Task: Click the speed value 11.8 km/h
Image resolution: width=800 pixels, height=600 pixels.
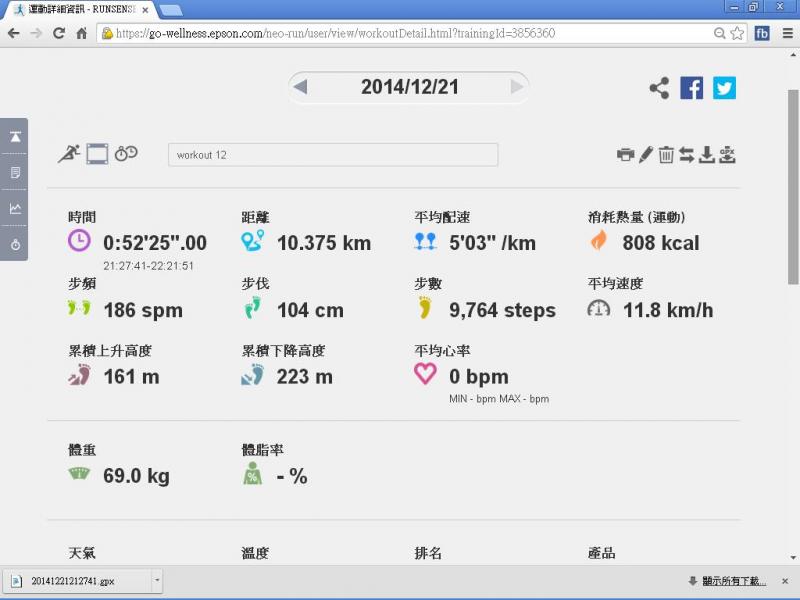Action: click(668, 310)
